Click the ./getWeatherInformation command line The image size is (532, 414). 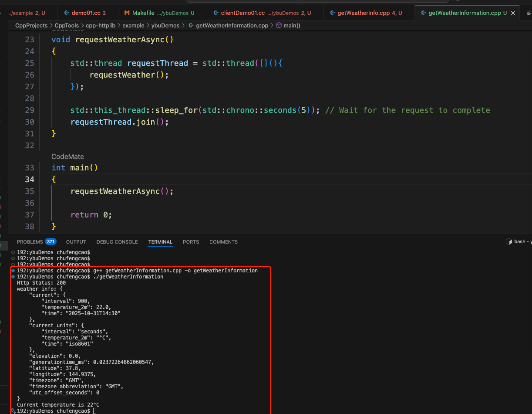(x=128, y=277)
